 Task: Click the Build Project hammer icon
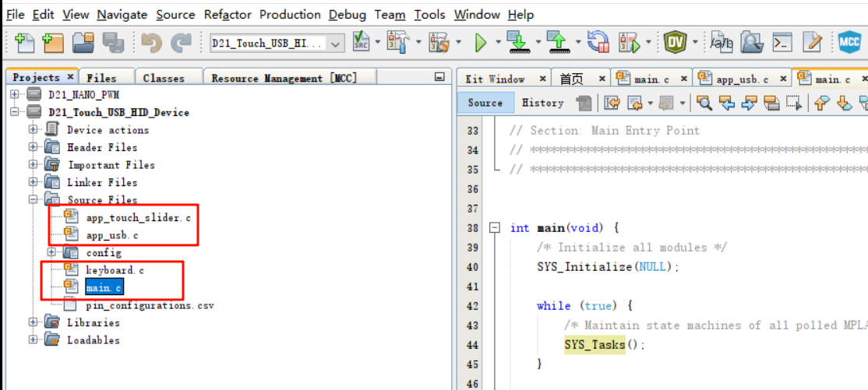coord(397,42)
